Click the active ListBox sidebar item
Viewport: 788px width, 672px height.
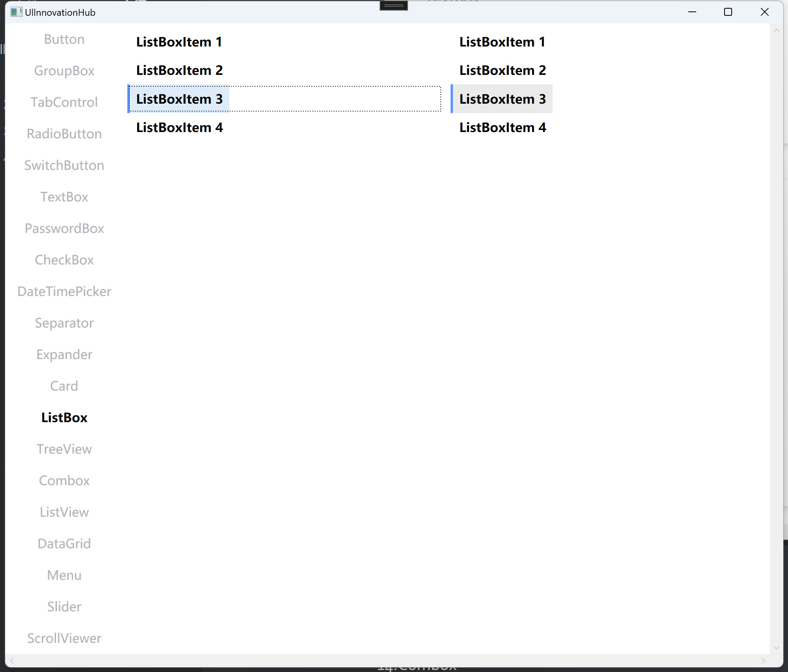tap(64, 417)
